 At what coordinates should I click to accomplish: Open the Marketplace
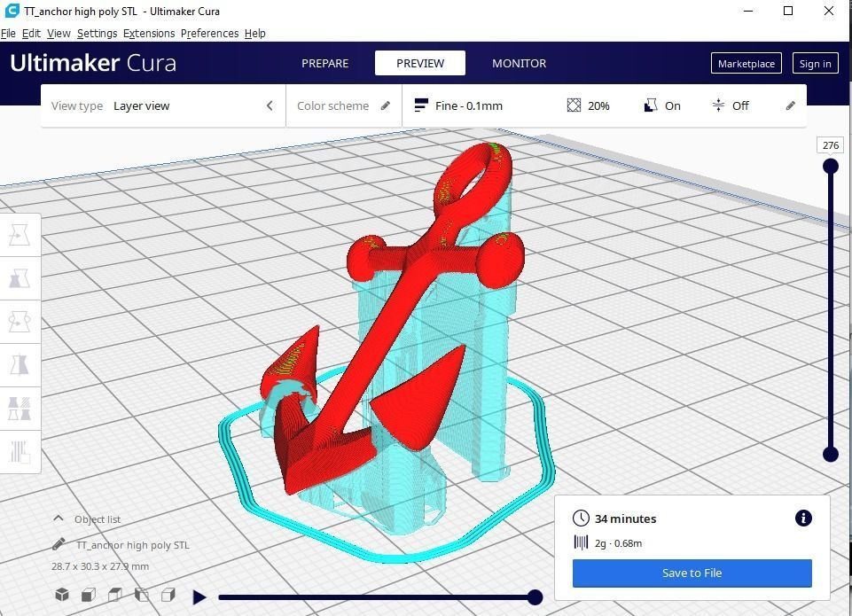pyautogui.click(x=746, y=63)
